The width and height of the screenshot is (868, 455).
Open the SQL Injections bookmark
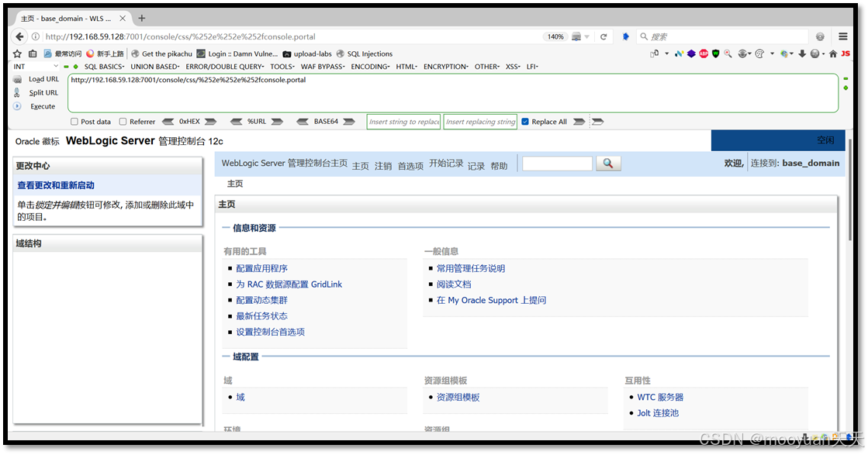click(365, 53)
